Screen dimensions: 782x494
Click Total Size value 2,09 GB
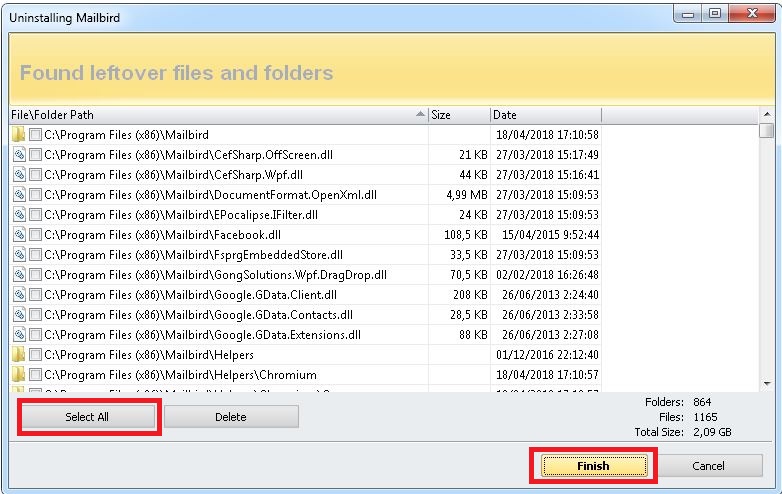(712, 432)
